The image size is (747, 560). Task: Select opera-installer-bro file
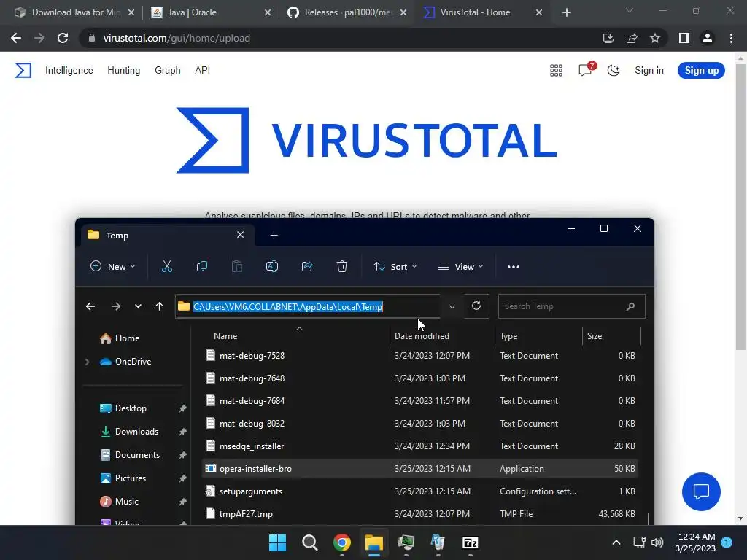click(420, 469)
